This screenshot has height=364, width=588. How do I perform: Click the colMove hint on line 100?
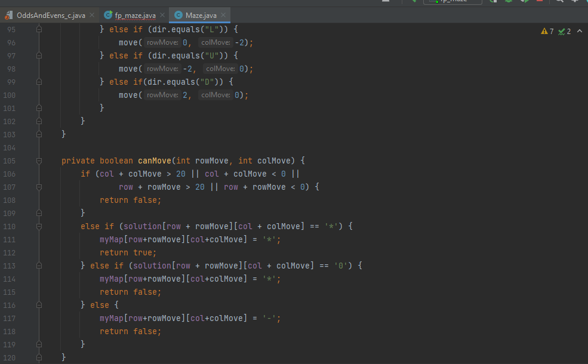coord(216,95)
